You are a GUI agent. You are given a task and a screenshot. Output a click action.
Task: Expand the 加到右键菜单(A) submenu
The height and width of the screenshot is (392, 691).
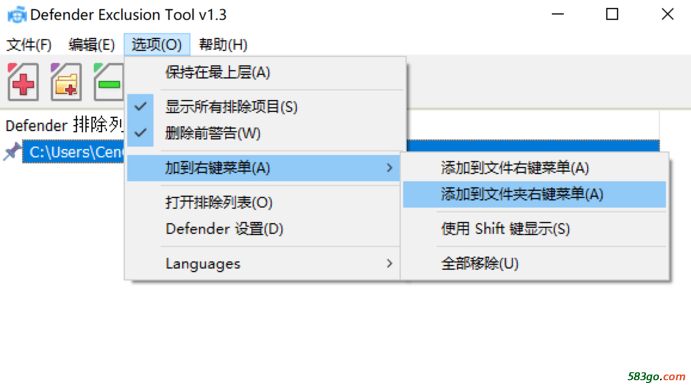[264, 168]
